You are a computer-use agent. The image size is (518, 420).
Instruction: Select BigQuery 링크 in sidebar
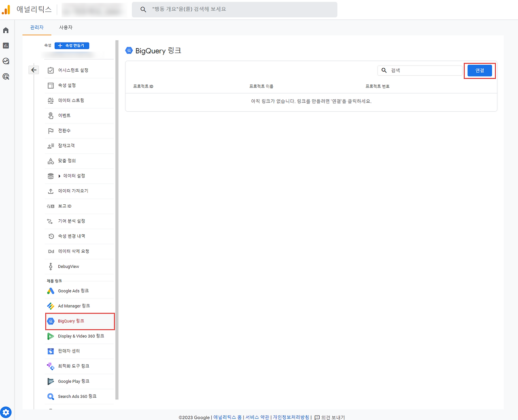[x=80, y=321]
